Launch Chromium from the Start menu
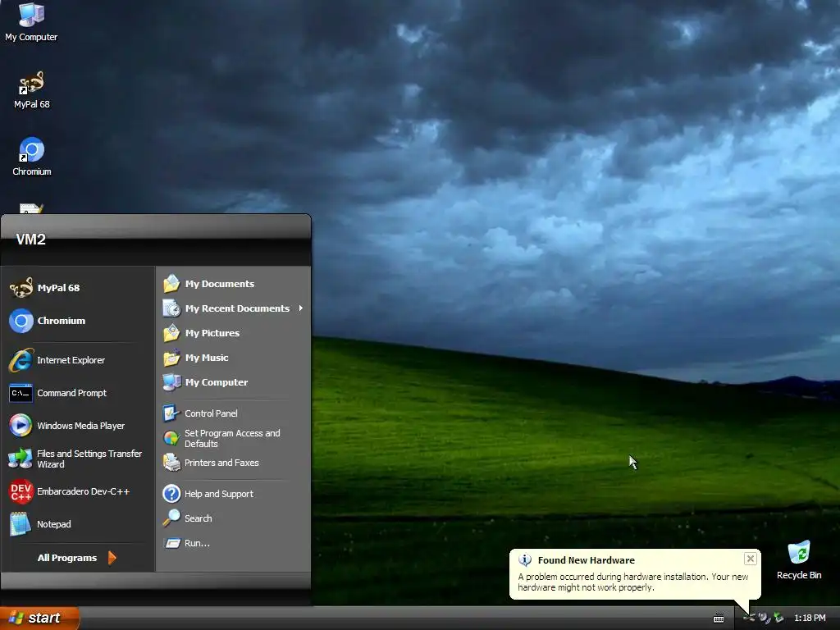Screen dimensions: 840x630 tap(78, 321)
